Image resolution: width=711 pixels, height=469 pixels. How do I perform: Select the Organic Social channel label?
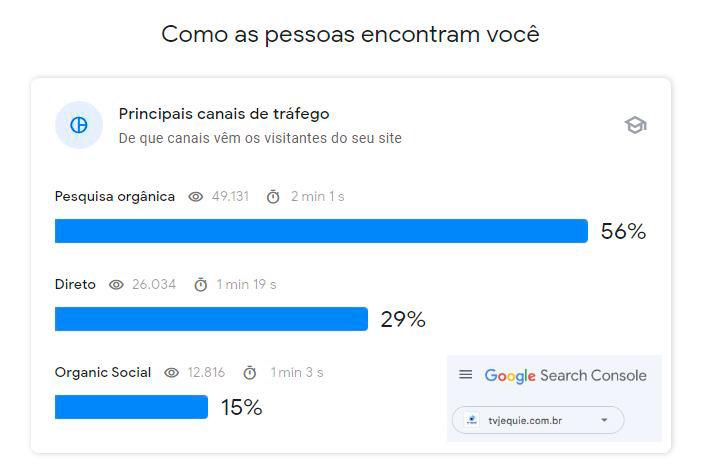point(103,373)
